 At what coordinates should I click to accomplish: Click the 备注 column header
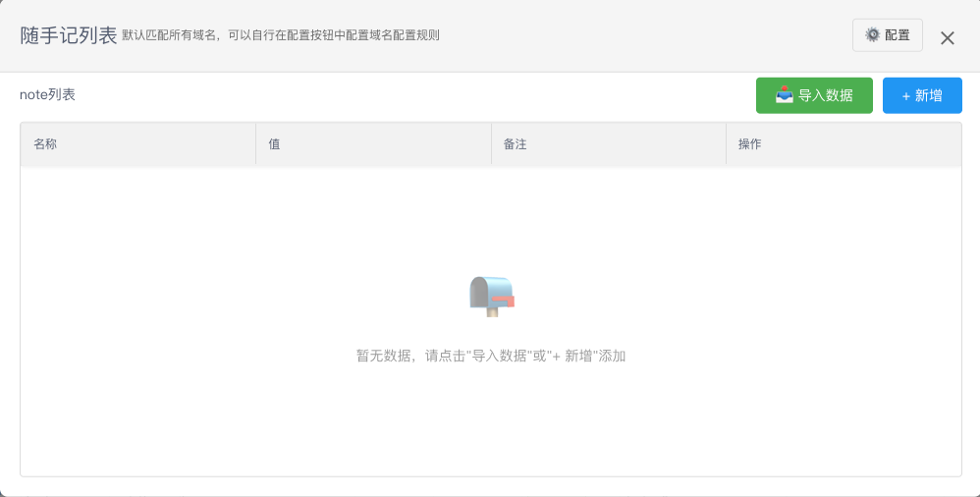516,144
